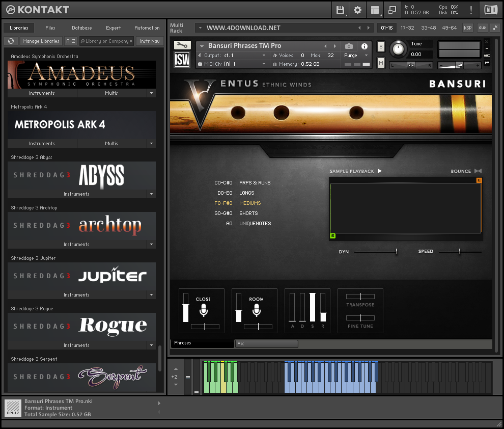Switch to the Files tab
504x429 pixels.
pyautogui.click(x=50, y=28)
